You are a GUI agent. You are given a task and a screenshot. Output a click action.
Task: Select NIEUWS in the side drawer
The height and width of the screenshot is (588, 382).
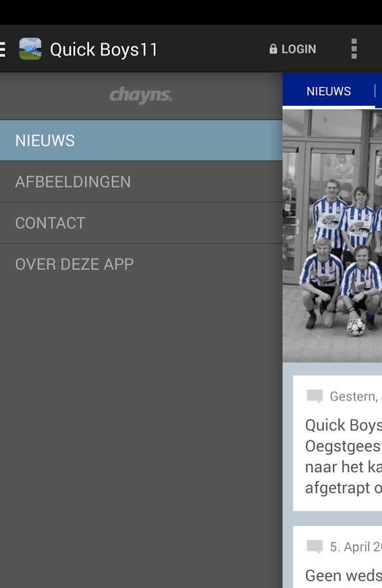141,140
